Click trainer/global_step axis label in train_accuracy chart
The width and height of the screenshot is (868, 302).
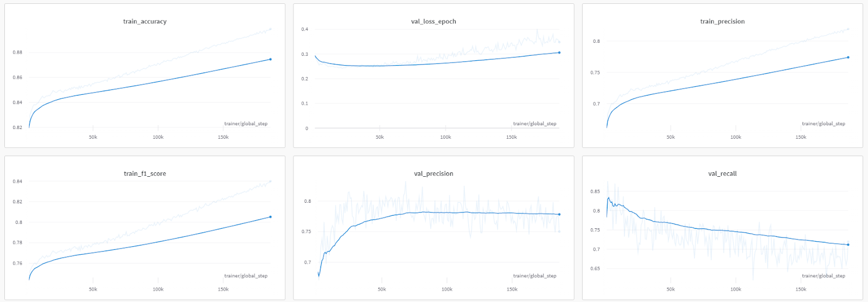(246, 124)
